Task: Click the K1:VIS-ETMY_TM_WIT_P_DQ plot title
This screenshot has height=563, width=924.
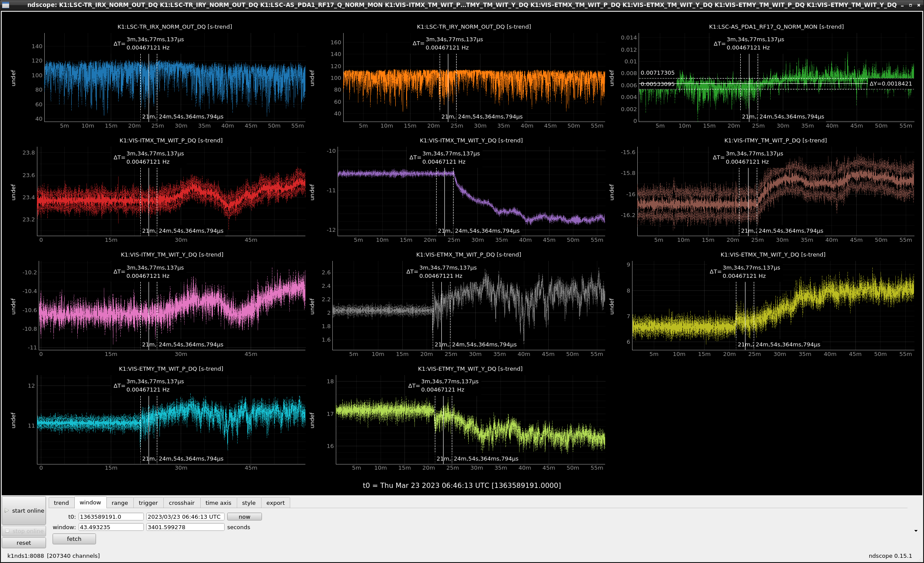Action: [x=171, y=369]
